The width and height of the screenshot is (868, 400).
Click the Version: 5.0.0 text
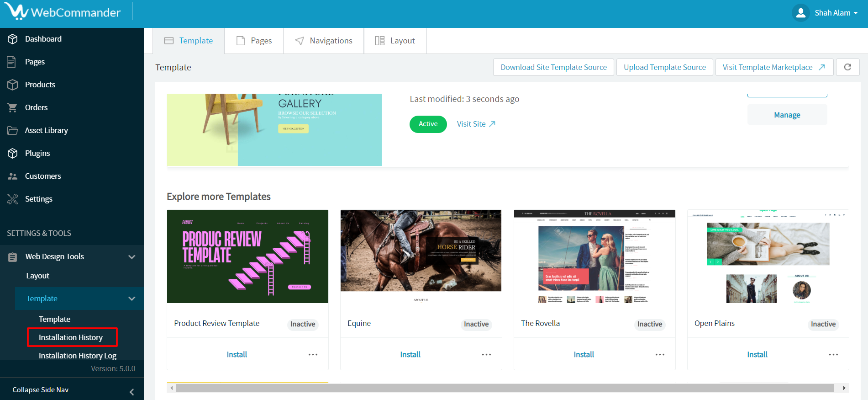(x=113, y=368)
